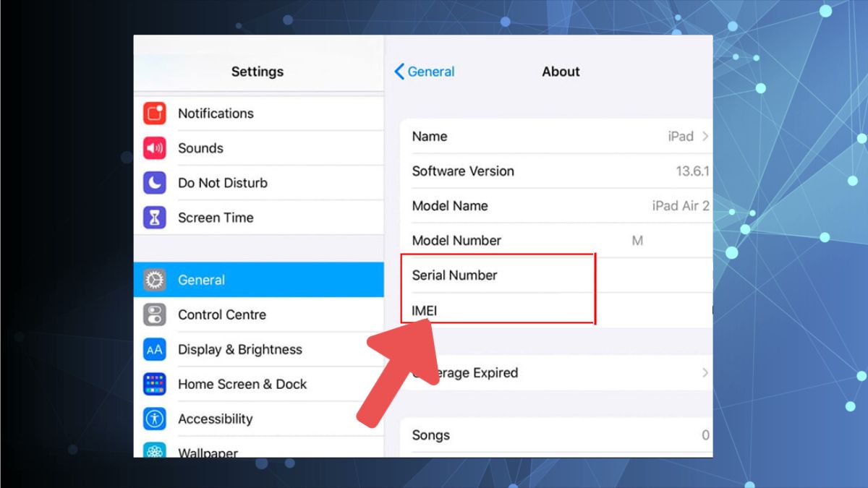Expand the Coverage Expired chevron
Image resolution: width=868 pixels, height=488 pixels.
(705, 373)
